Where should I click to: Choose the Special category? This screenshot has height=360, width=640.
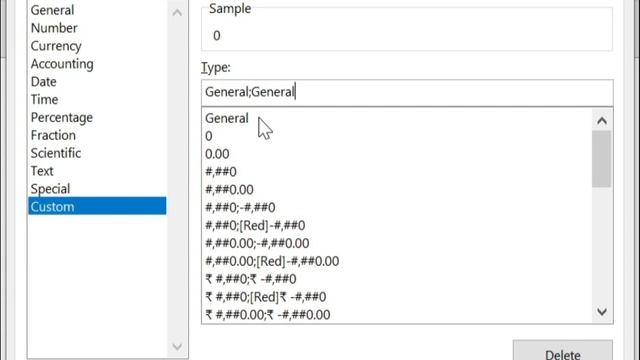tap(97, 189)
